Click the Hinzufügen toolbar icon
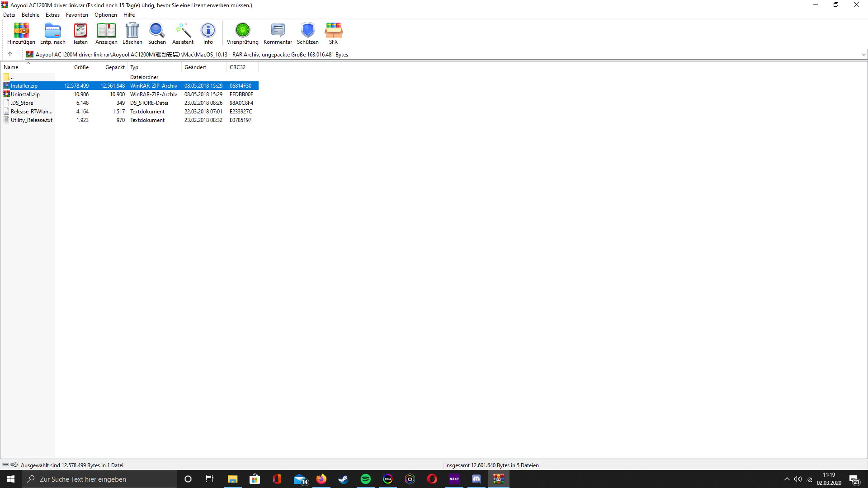868x488 pixels. point(21,33)
